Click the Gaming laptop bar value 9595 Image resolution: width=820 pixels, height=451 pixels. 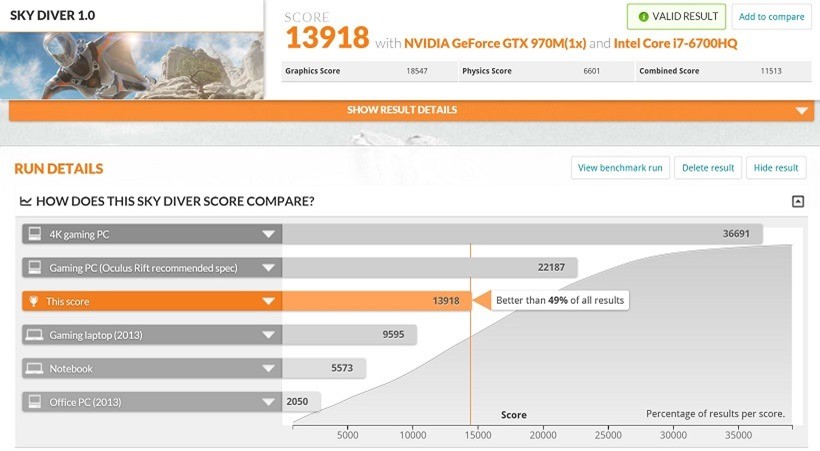click(x=393, y=334)
